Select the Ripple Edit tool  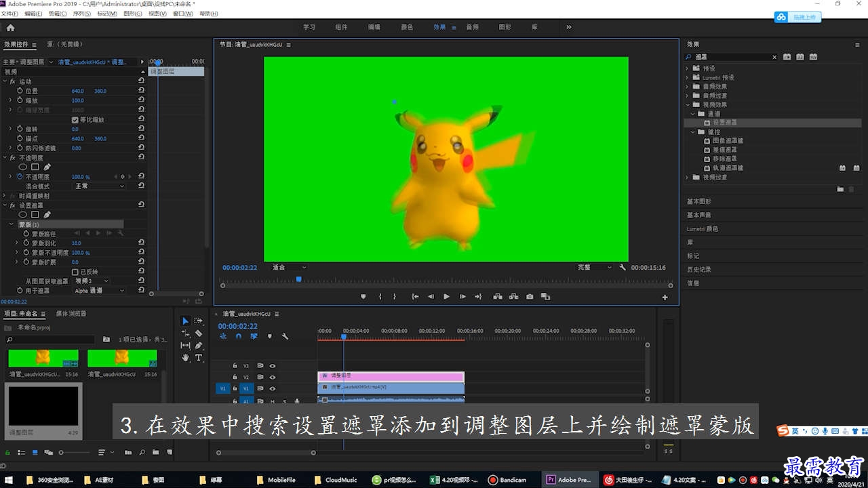tap(185, 333)
